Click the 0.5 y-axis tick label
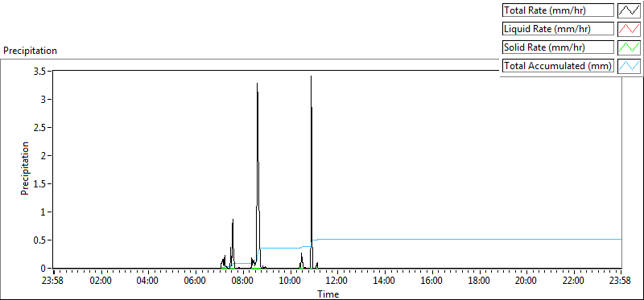Image resolution: width=644 pixels, height=300 pixels. click(39, 240)
